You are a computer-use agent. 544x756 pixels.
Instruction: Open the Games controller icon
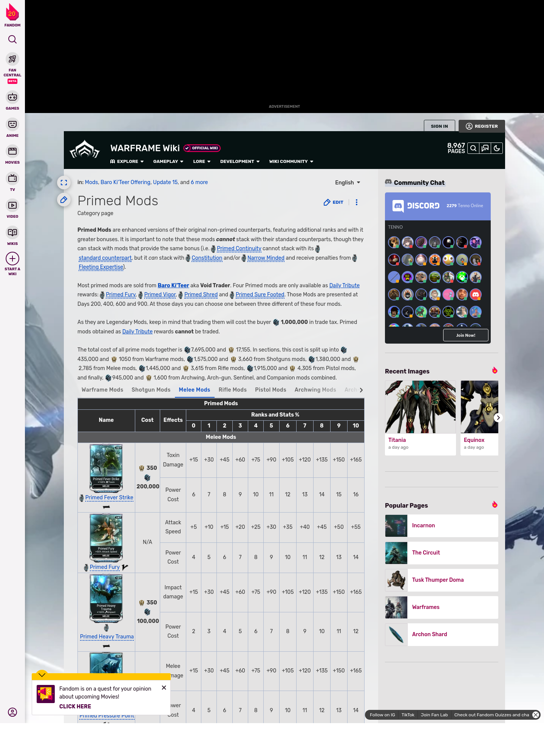[12, 97]
